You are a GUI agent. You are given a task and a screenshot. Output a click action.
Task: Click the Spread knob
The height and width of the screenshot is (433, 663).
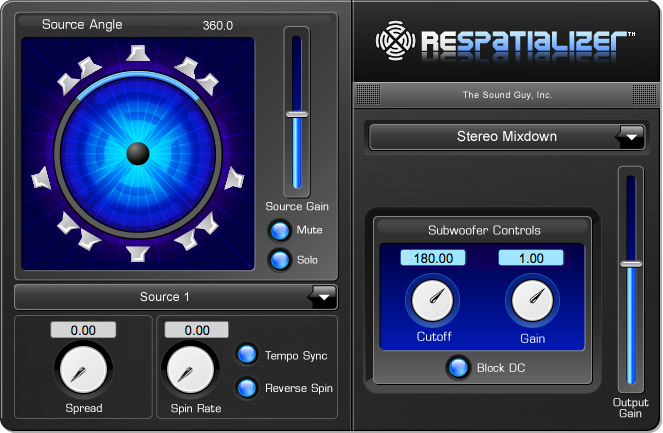83,370
